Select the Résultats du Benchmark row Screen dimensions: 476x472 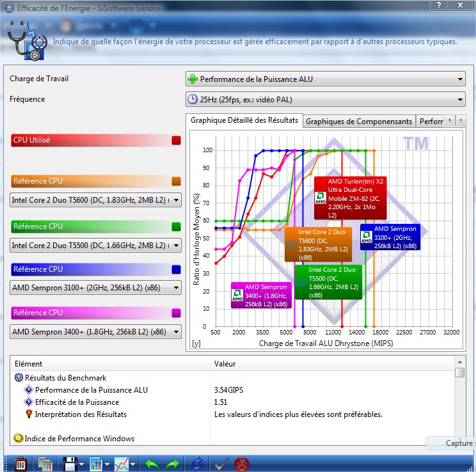pyautogui.click(x=65, y=377)
